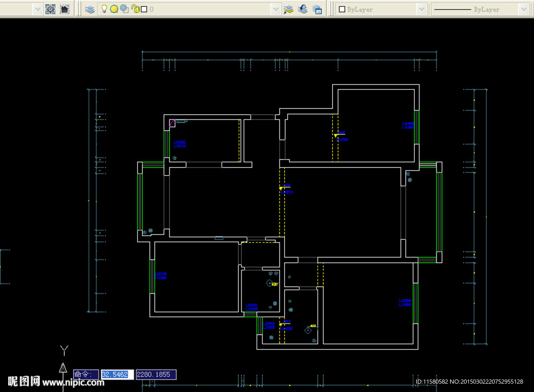This screenshot has height=392, width=534.
Task: Expand the workspace selector dropdown arrow
Action: [x=37, y=9]
